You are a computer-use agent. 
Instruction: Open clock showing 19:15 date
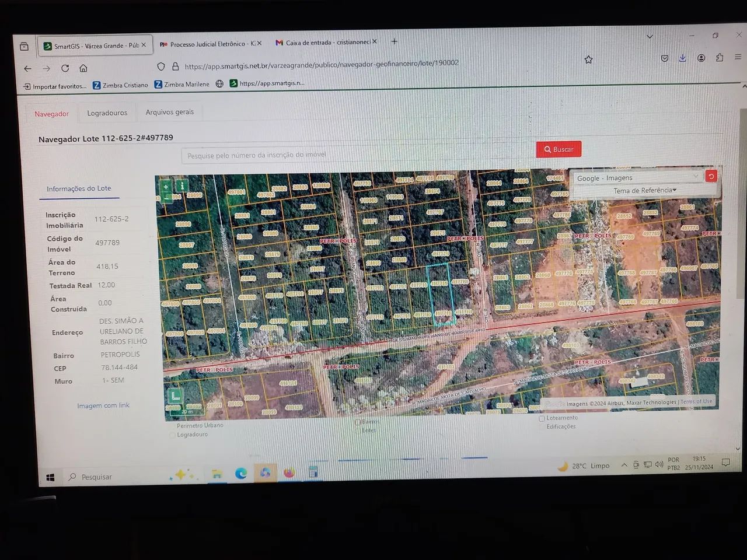coord(699,463)
